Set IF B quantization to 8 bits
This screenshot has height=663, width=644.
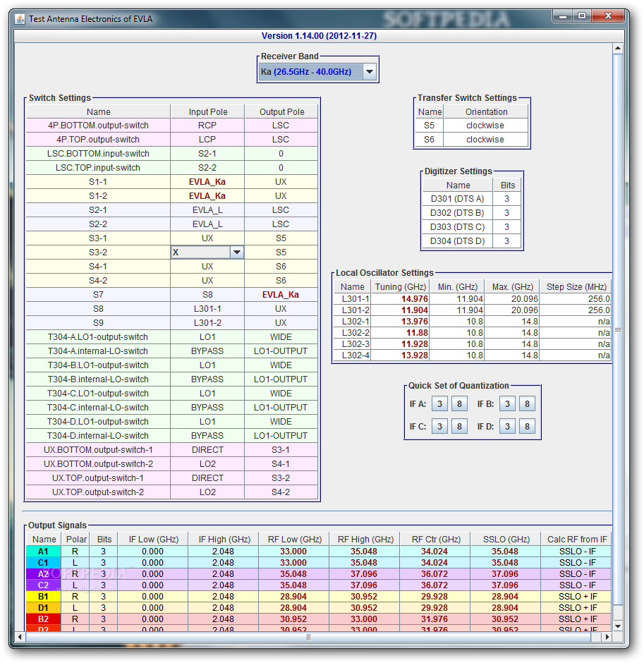[x=527, y=404]
